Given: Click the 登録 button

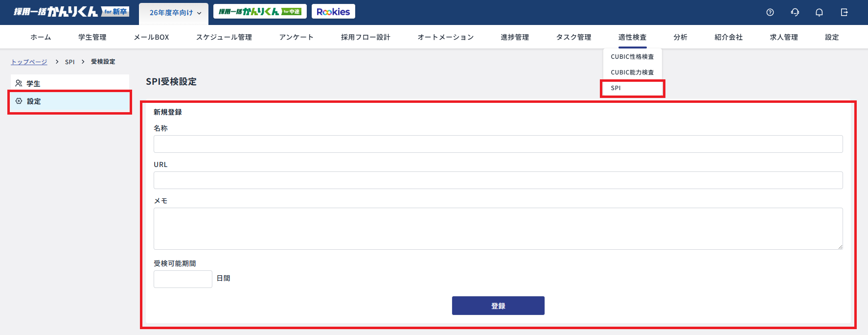Looking at the screenshot, I should tap(498, 306).
